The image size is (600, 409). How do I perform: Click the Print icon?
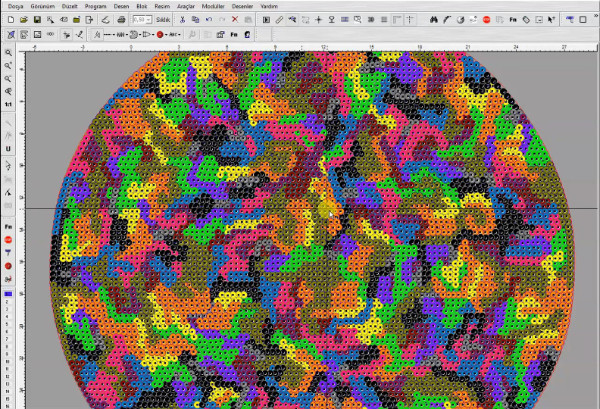tap(121, 20)
